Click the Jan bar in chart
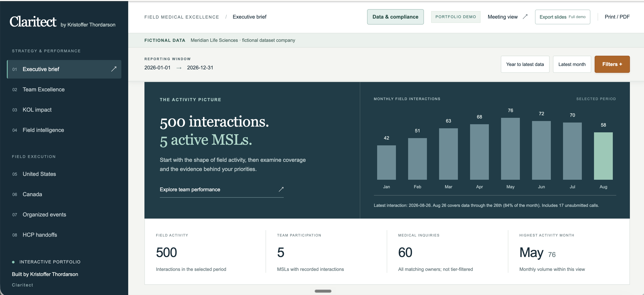Image resolution: width=644 pixels, height=295 pixels. (x=386, y=162)
